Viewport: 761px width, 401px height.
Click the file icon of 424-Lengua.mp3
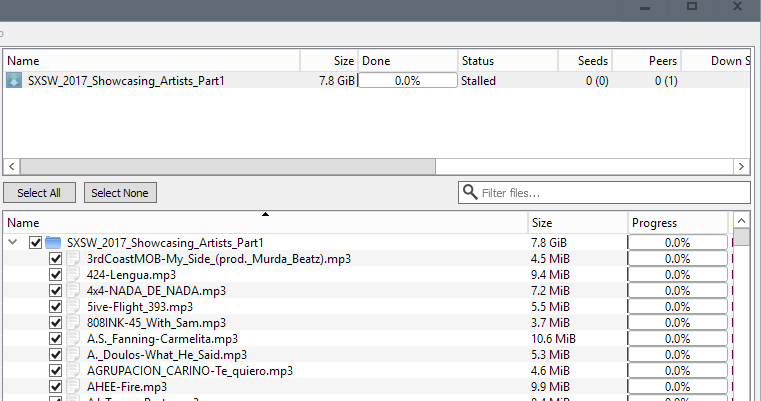click(73, 275)
